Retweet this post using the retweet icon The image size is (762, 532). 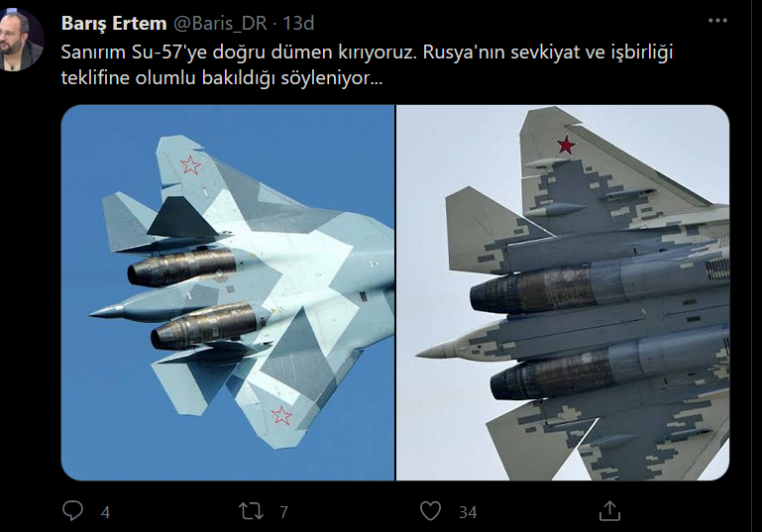point(251,511)
